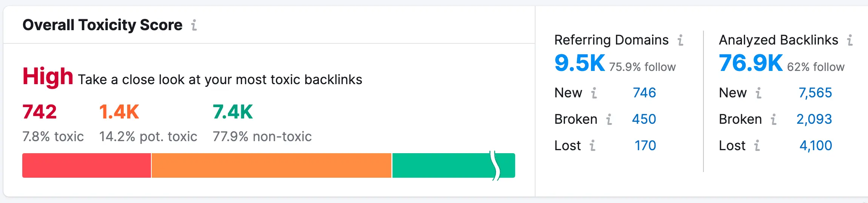
Task: Open the 746 new referring domains
Action: pos(644,93)
